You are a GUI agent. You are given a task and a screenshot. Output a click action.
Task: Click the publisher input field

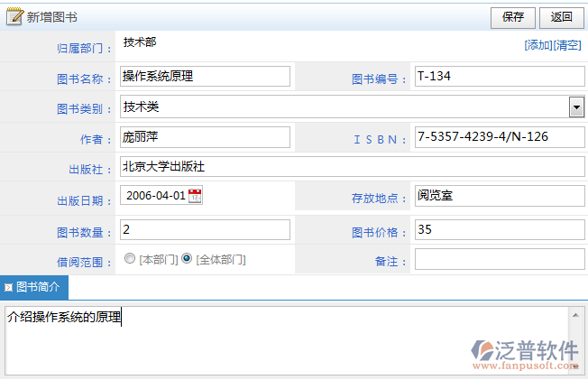click(x=352, y=168)
